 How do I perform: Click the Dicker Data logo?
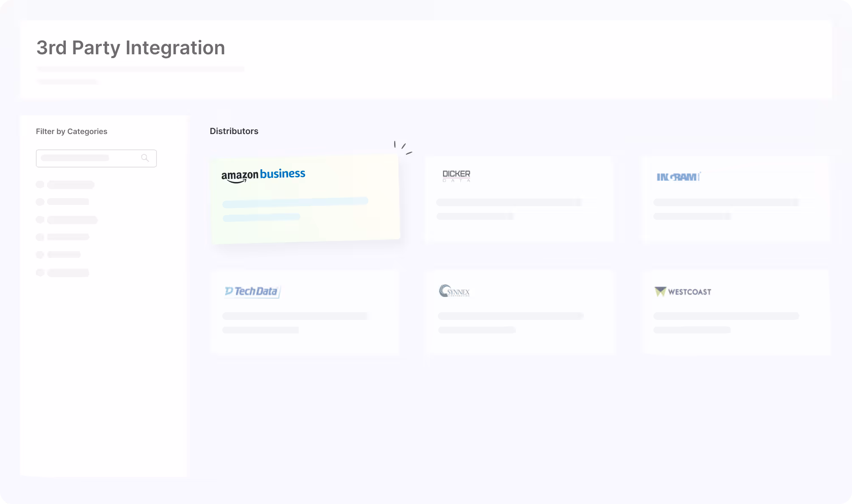click(x=456, y=176)
